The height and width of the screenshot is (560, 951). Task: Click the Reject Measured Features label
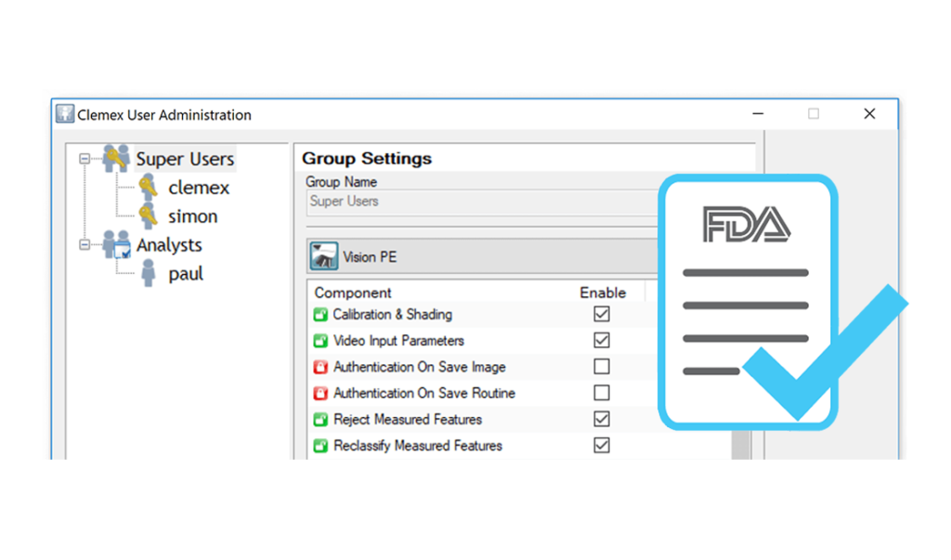click(408, 419)
